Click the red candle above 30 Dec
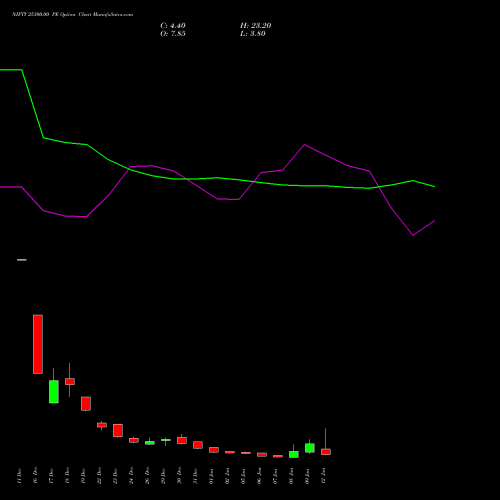The height and width of the screenshot is (500, 500). coord(182,440)
